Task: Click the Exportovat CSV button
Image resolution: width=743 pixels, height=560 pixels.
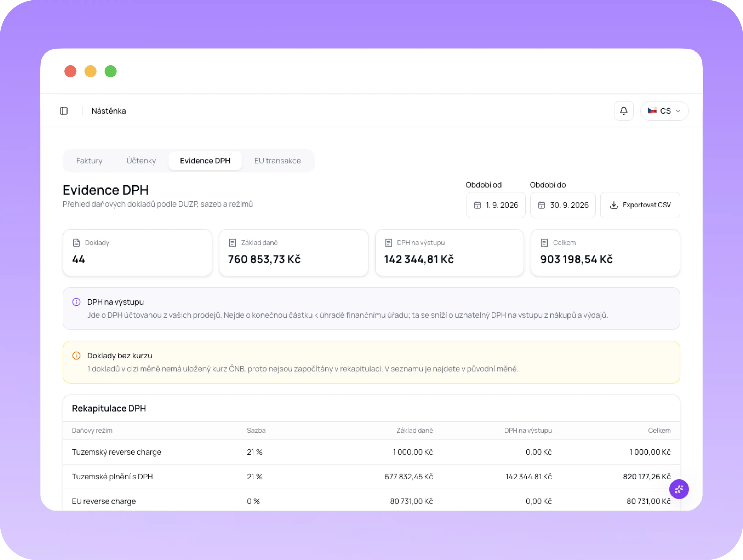Action: pyautogui.click(x=640, y=205)
